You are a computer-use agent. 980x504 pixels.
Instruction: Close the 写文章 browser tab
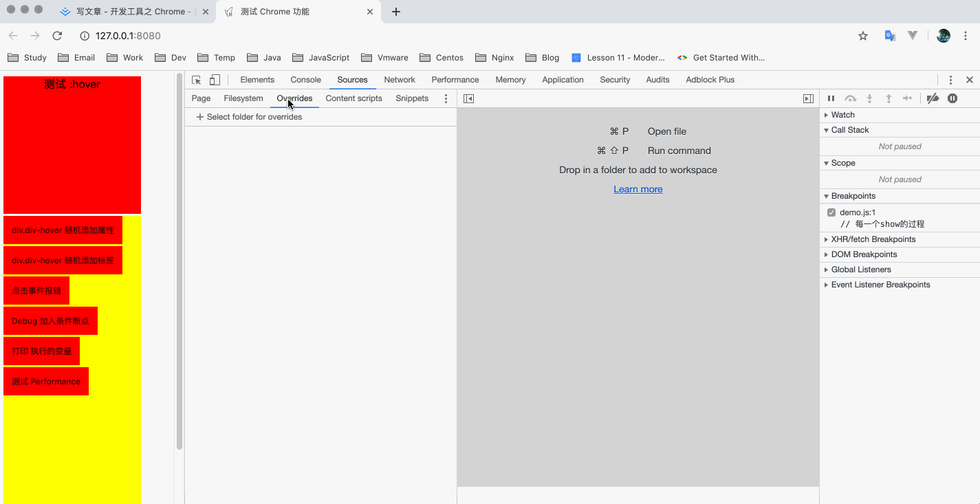click(205, 12)
